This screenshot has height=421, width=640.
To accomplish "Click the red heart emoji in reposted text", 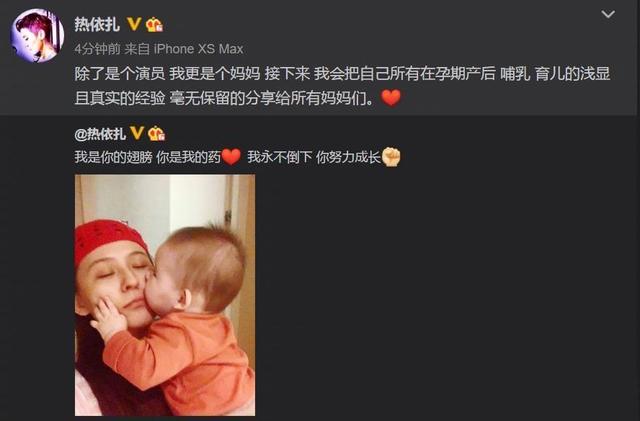I will coord(231,157).
